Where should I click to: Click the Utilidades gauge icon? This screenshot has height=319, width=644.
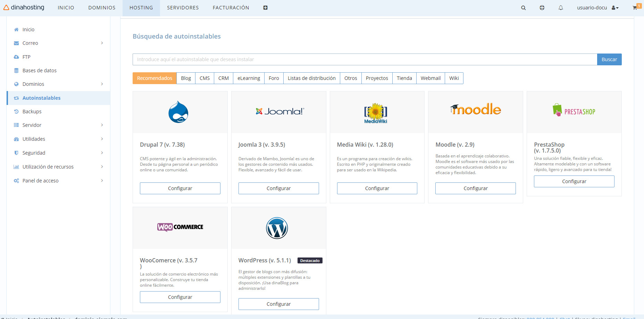coord(16,139)
